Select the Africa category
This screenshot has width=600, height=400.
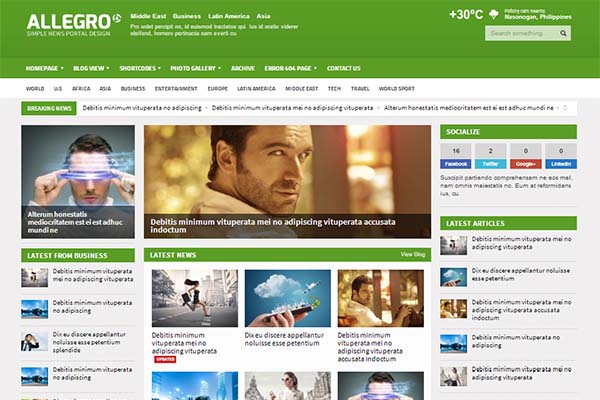click(x=81, y=88)
